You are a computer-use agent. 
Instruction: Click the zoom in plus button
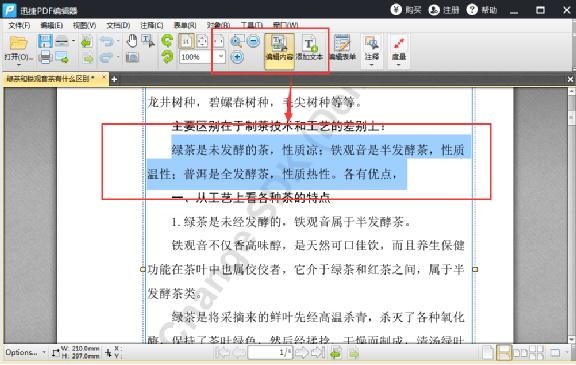click(237, 57)
